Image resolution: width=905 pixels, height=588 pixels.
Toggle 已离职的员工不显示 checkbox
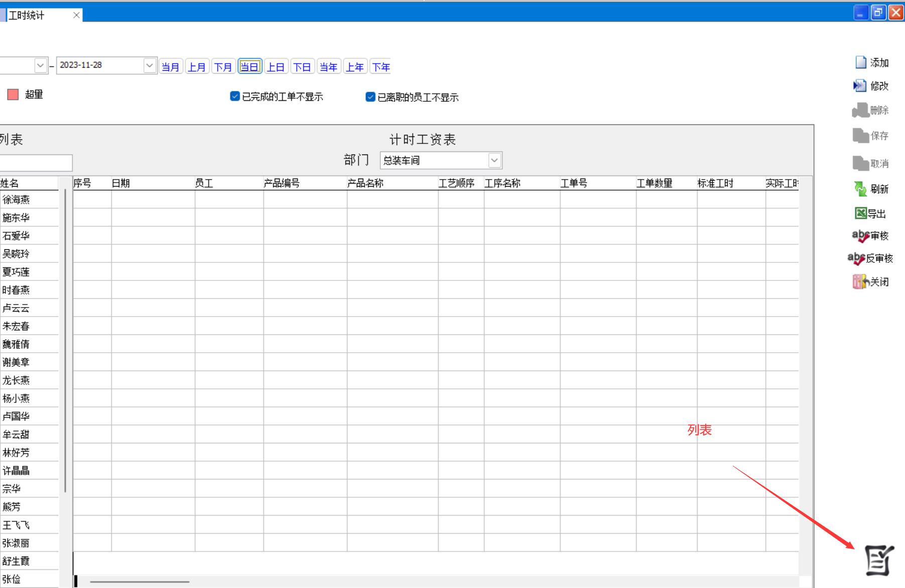tap(370, 97)
